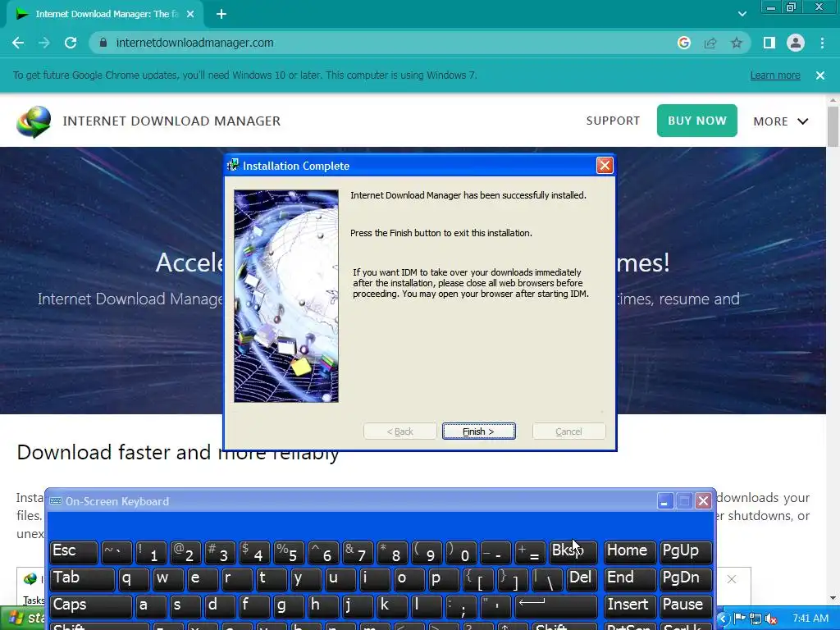This screenshot has width=840, height=630.
Task: Tap the Del key on the keyboard
Action: pos(581,579)
